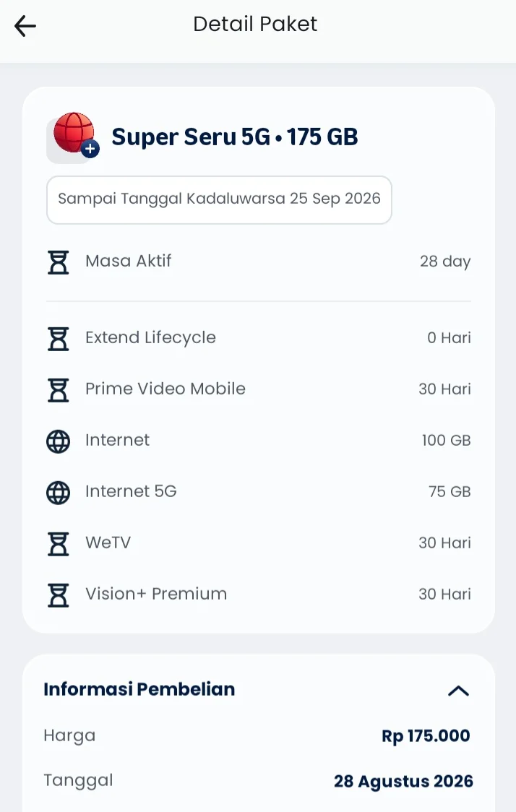Screen dimensions: 516x812
Task: Click the 100 GB Internet quota value
Action: click(446, 441)
